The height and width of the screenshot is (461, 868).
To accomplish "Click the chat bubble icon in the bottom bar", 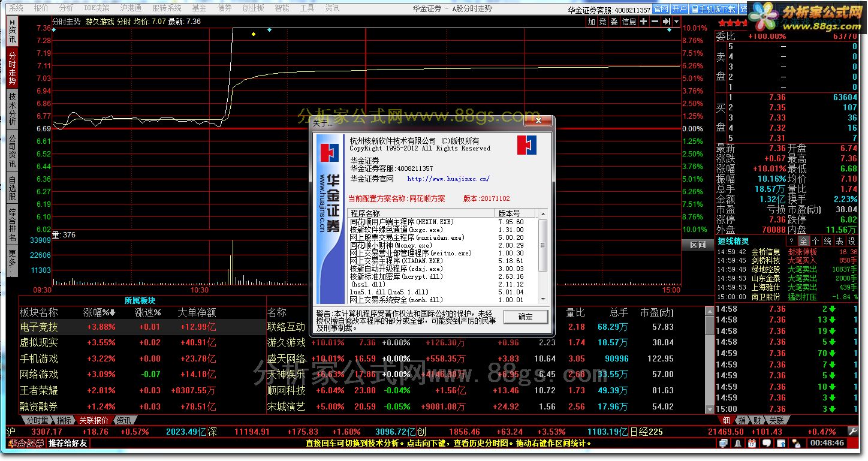I will pos(767,443).
